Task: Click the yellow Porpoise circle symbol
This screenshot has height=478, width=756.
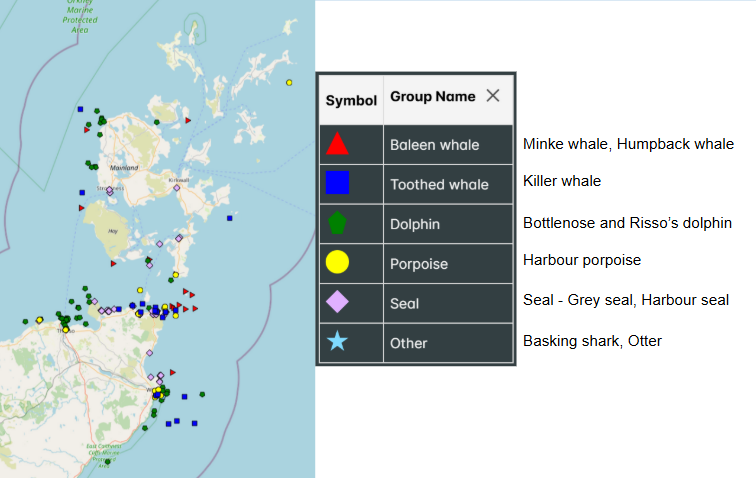Action: tap(338, 262)
